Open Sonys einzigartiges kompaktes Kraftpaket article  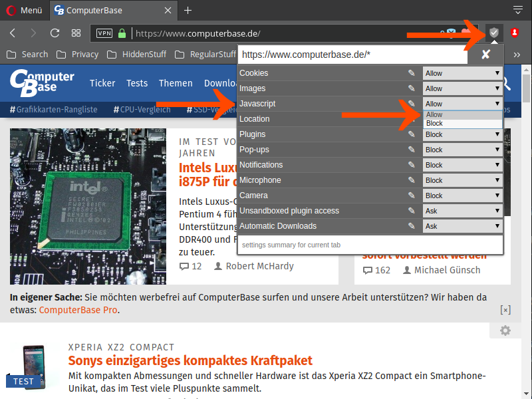click(x=190, y=360)
